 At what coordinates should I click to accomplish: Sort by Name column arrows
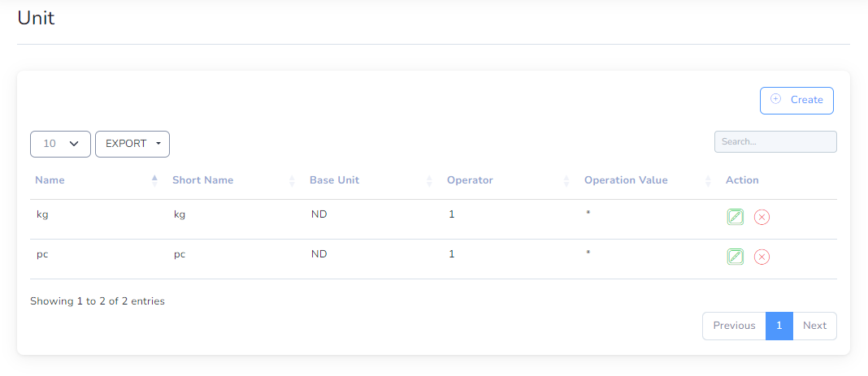154,181
